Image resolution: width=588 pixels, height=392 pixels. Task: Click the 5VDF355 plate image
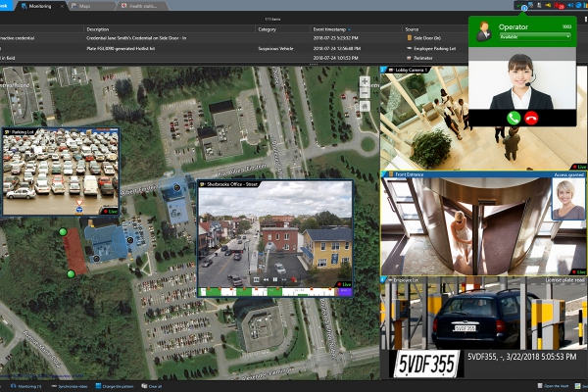pos(426,364)
